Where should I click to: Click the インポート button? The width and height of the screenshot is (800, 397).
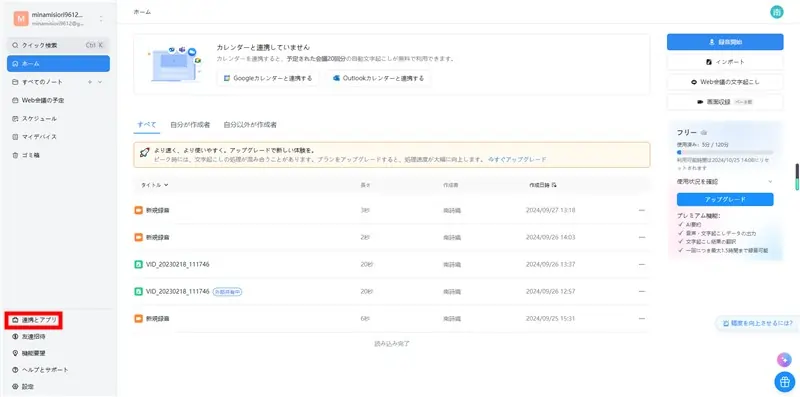pos(724,62)
